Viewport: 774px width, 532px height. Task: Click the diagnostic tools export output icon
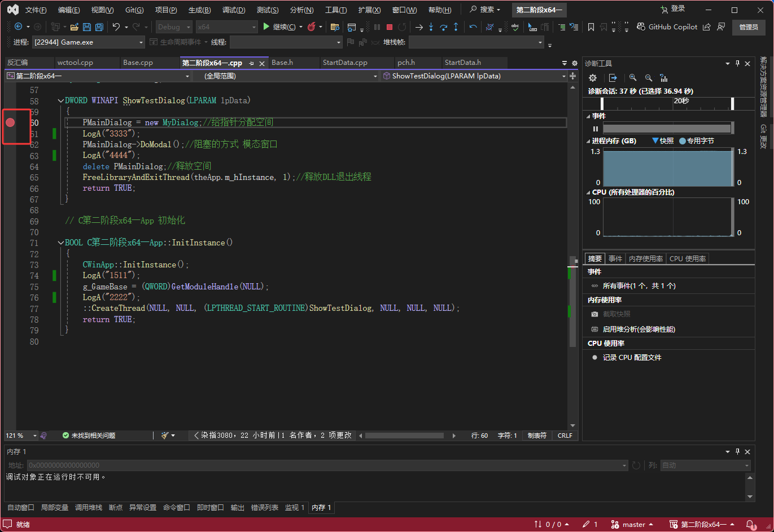[613, 78]
